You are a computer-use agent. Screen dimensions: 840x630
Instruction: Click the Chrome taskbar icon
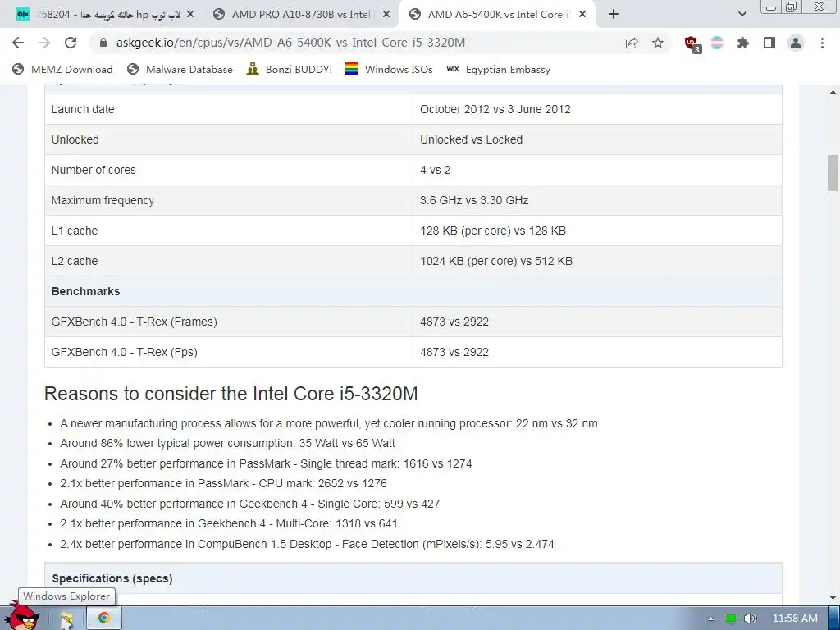click(x=104, y=619)
